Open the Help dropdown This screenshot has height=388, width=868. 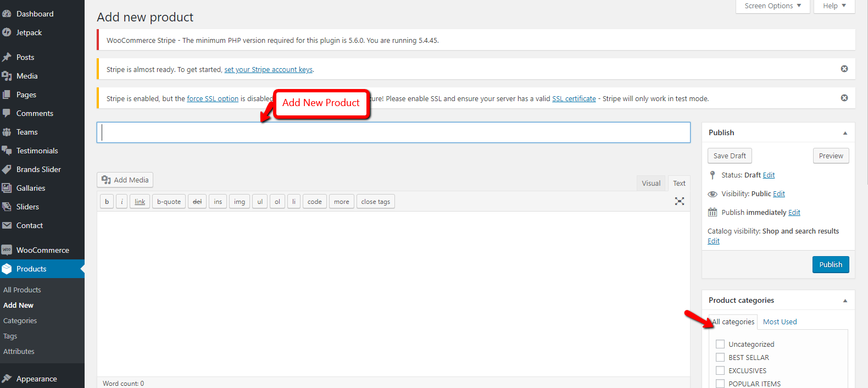tap(834, 6)
